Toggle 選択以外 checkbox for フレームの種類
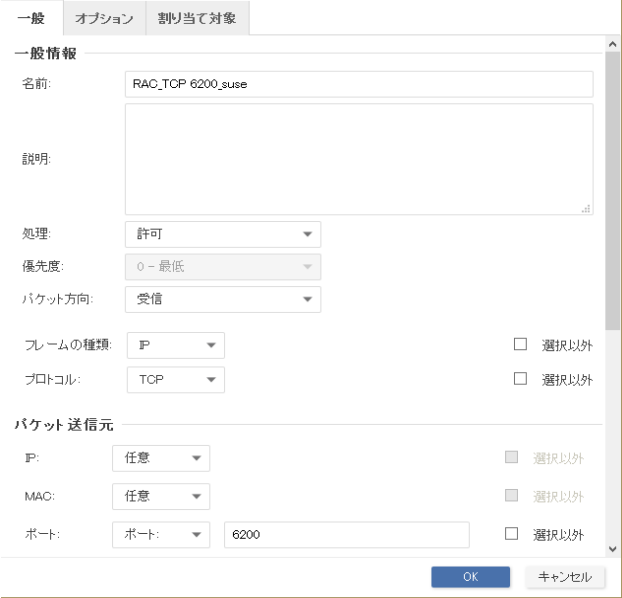Screen dimensions: 622x598 click(519, 345)
